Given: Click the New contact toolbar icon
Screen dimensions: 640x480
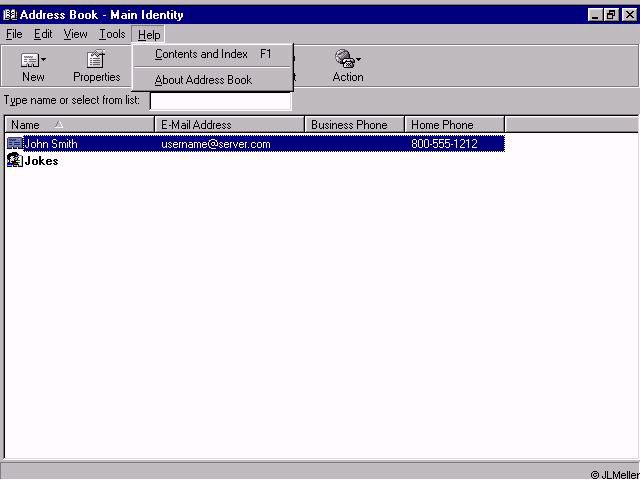Looking at the screenshot, I should [30, 61].
